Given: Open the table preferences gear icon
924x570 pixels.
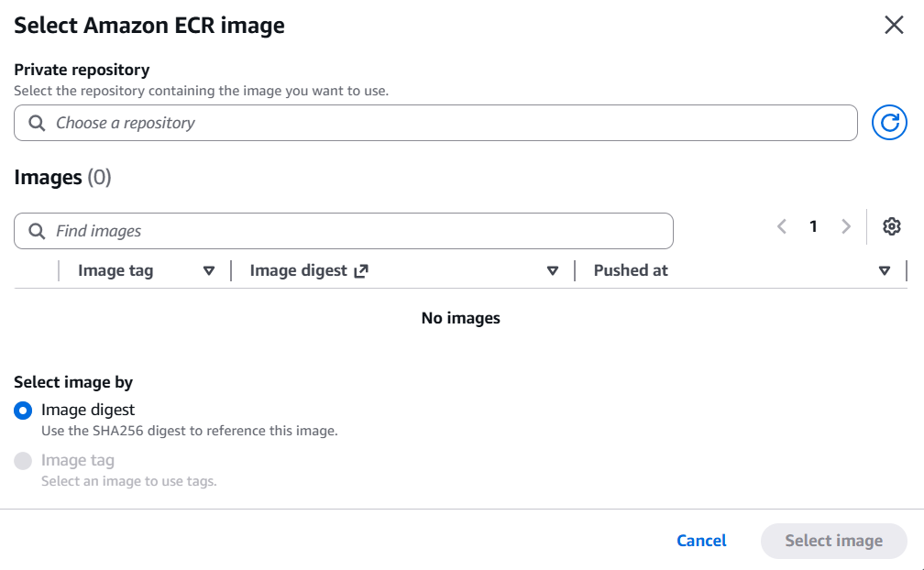Looking at the screenshot, I should point(892,226).
